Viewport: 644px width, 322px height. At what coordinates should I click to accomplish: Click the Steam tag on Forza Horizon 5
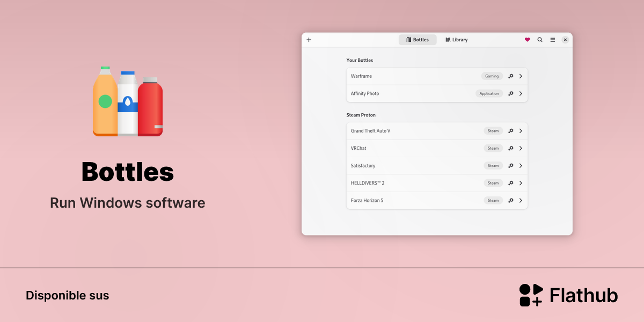[493, 201]
